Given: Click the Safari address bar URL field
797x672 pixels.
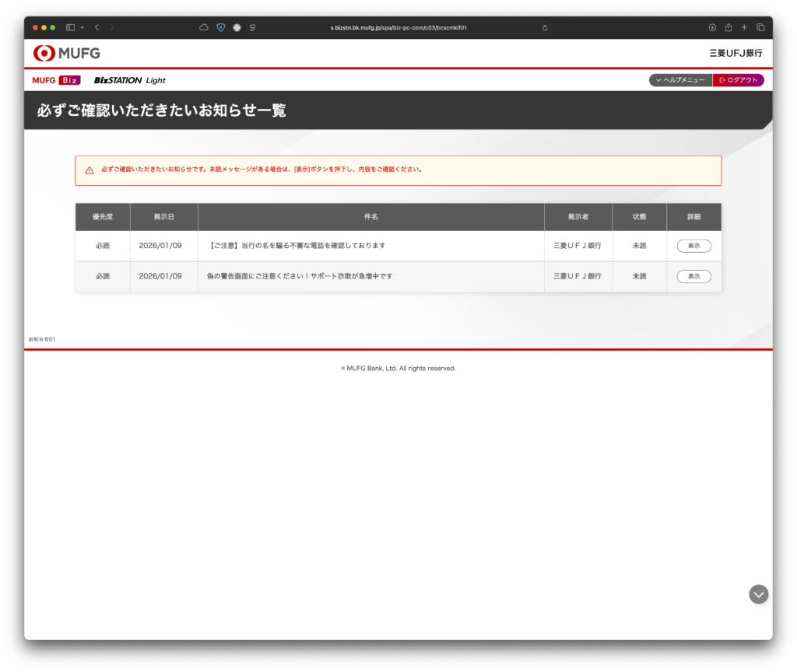Looking at the screenshot, I should tap(398, 27).
